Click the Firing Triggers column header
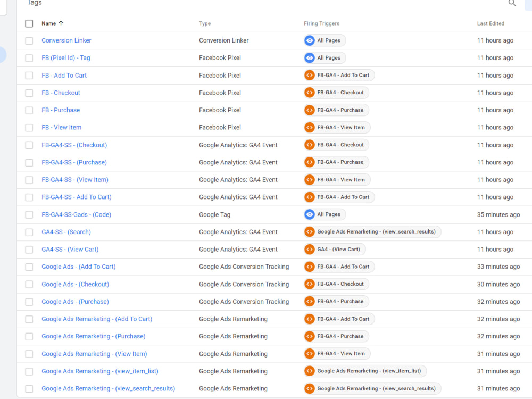 pos(321,23)
